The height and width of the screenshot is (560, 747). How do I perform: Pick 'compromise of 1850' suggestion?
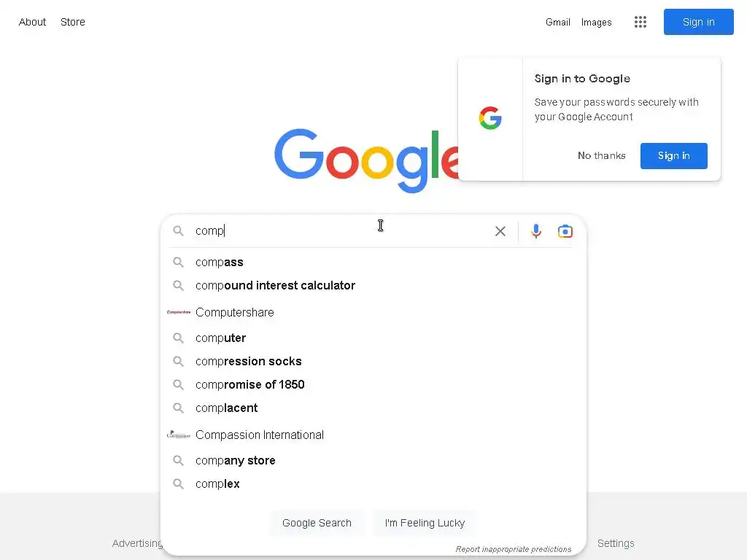pos(249,385)
